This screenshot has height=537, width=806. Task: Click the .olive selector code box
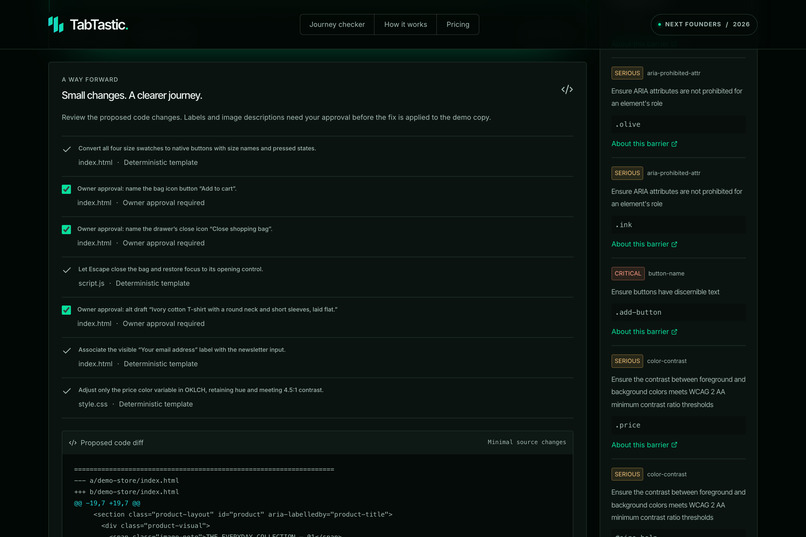(678, 124)
